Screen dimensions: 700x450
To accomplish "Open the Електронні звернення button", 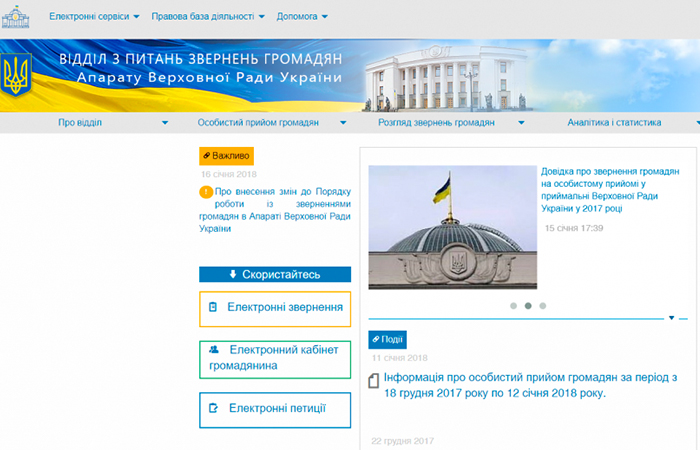I will [275, 309].
